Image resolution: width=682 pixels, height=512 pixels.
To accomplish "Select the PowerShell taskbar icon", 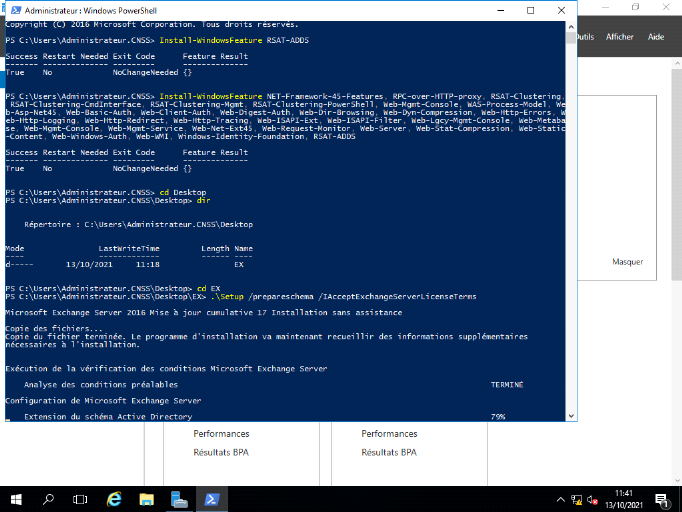I will (212, 499).
